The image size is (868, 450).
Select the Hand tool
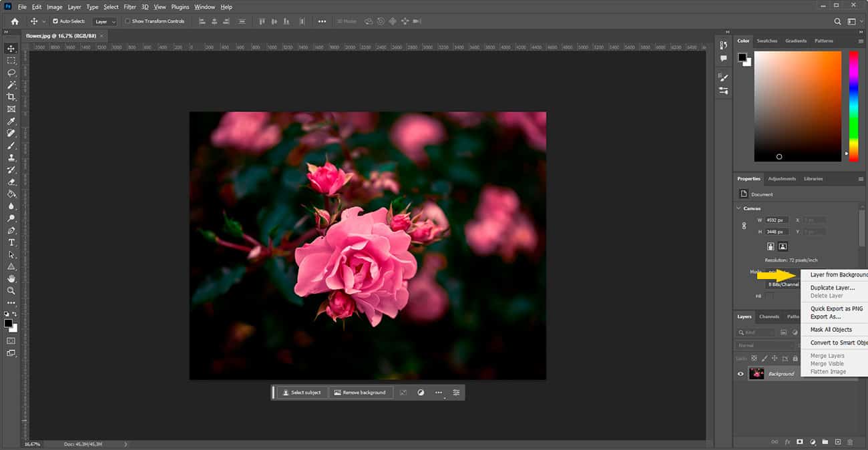[x=11, y=278]
